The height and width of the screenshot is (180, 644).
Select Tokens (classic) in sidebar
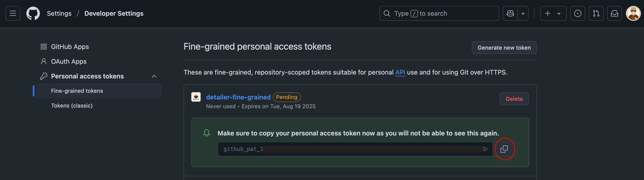pyautogui.click(x=72, y=105)
